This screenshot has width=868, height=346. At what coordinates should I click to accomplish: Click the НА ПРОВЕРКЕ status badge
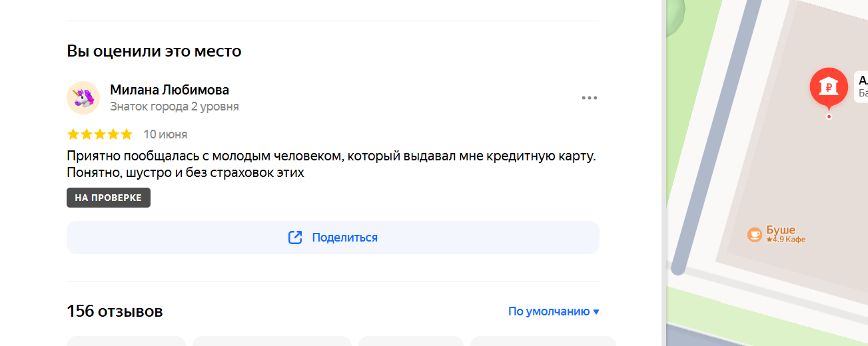click(109, 198)
